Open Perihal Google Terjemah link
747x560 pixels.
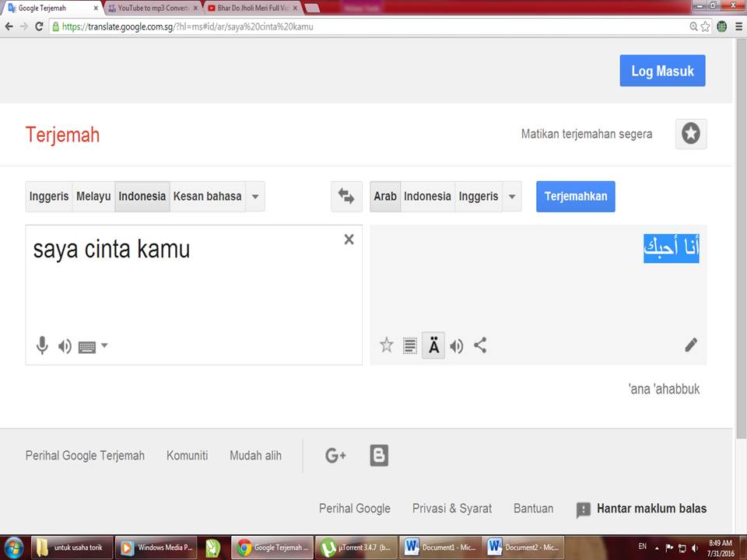(85, 456)
